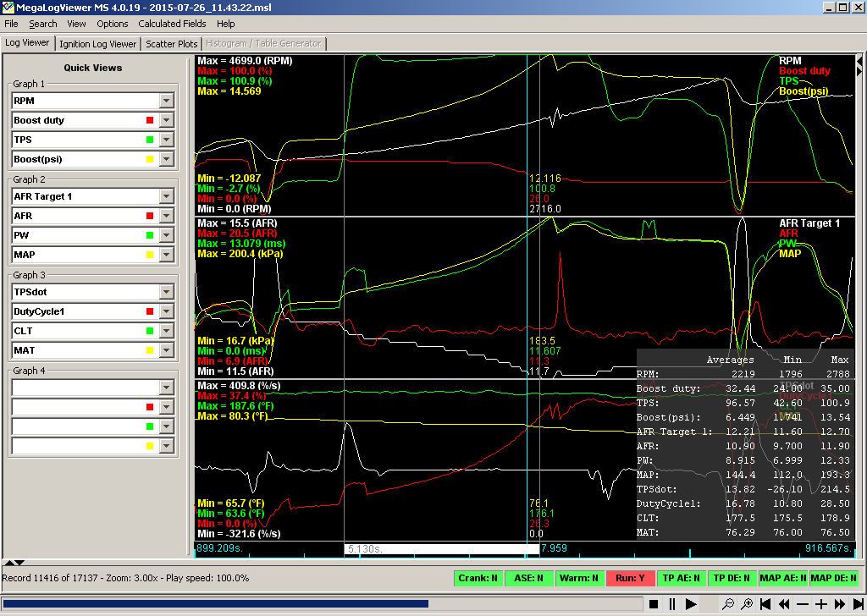Open the RPM field dropdown in Graph 1
The image size is (867, 616).
166,101
